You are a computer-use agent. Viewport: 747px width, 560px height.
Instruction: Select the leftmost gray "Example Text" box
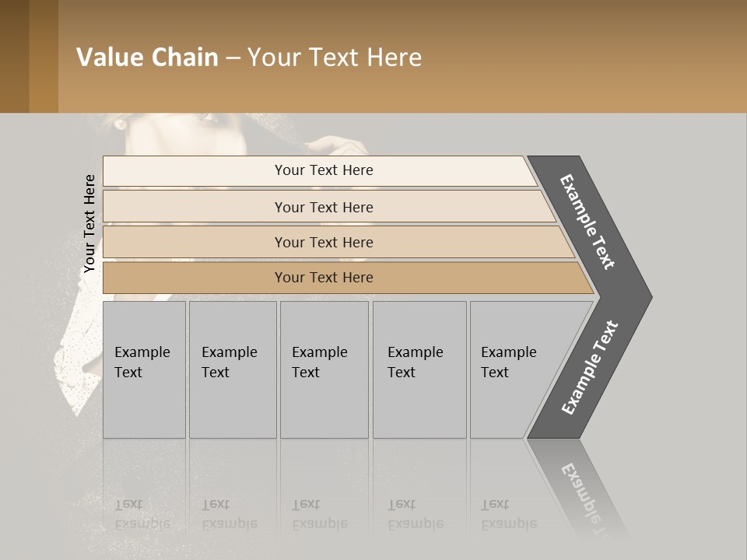tap(144, 369)
